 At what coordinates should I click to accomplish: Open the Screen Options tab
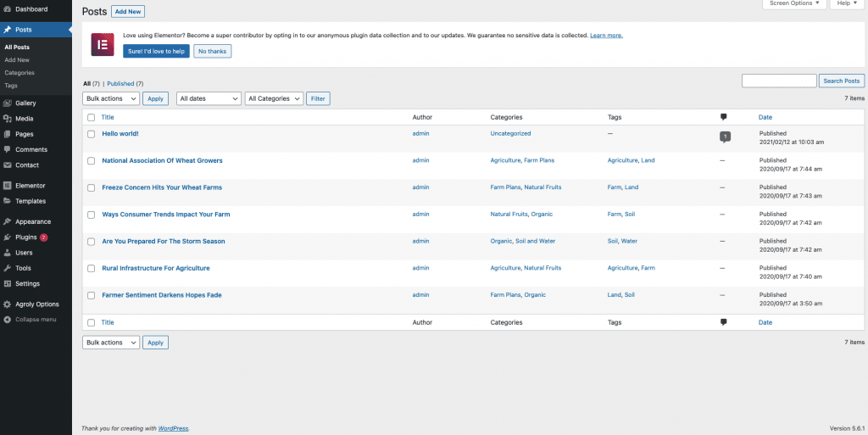[x=794, y=4]
